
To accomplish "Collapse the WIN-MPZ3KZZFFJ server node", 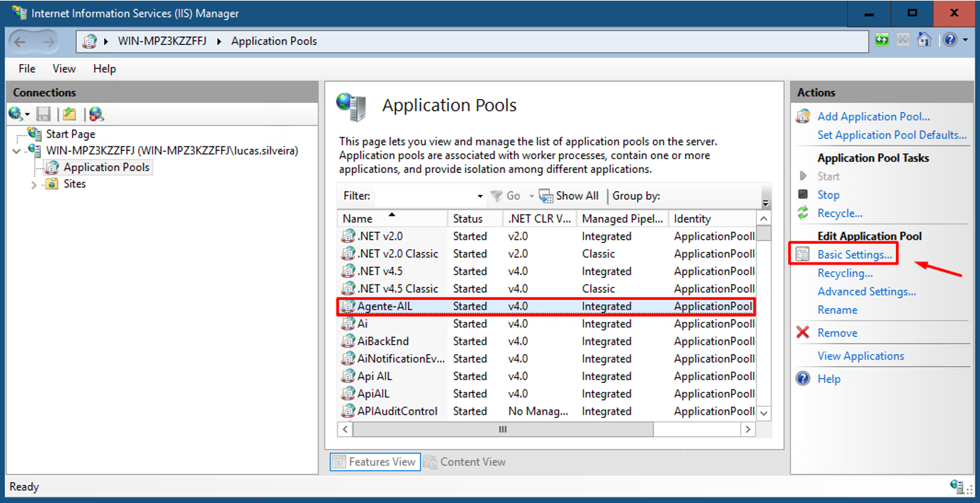I will (x=17, y=152).
